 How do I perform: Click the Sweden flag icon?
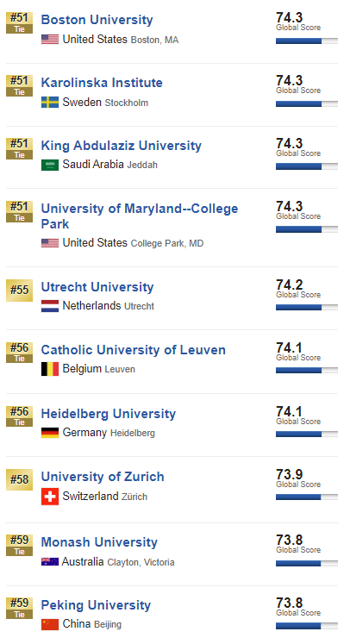(x=50, y=103)
